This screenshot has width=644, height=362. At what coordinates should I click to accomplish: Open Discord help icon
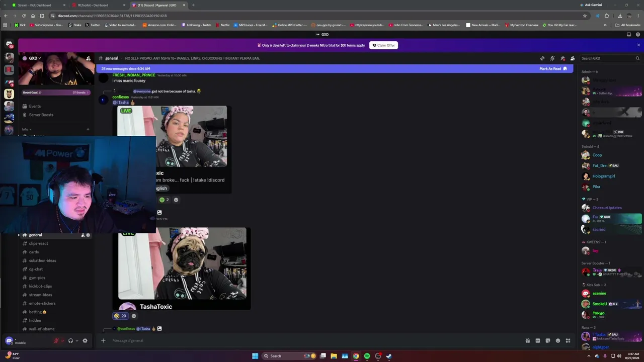(638, 35)
